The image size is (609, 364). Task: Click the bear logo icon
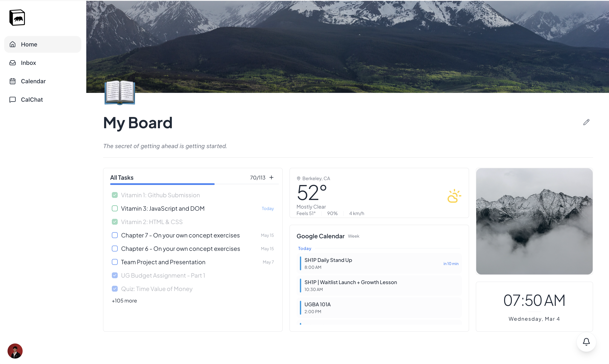pyautogui.click(x=17, y=18)
